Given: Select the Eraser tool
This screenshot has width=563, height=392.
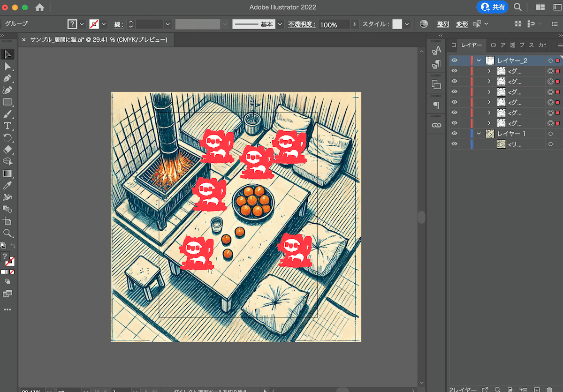Looking at the screenshot, I should coord(8,150).
